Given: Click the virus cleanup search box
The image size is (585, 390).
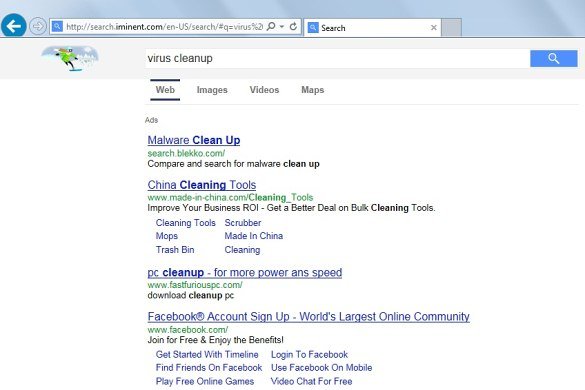Looking at the screenshot, I should 337,59.
